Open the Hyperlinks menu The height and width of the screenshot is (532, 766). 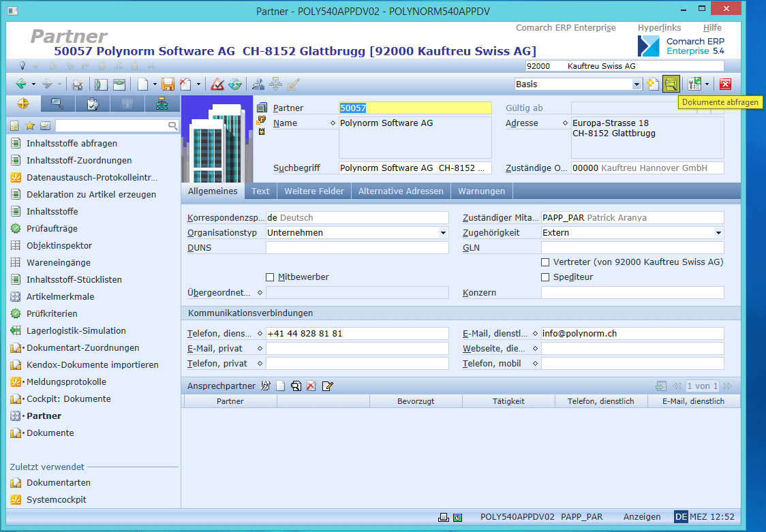coord(659,28)
